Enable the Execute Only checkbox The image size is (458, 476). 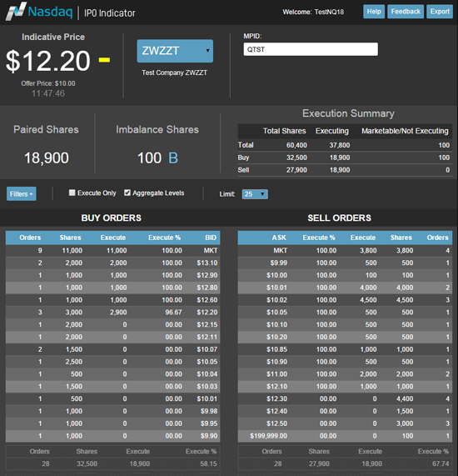pos(72,193)
